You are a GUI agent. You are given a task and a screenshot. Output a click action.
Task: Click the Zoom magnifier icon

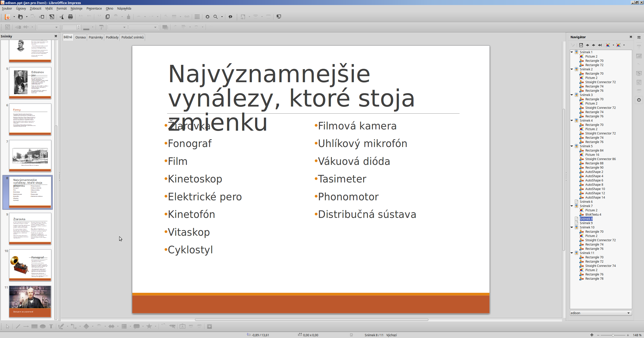tap(216, 17)
